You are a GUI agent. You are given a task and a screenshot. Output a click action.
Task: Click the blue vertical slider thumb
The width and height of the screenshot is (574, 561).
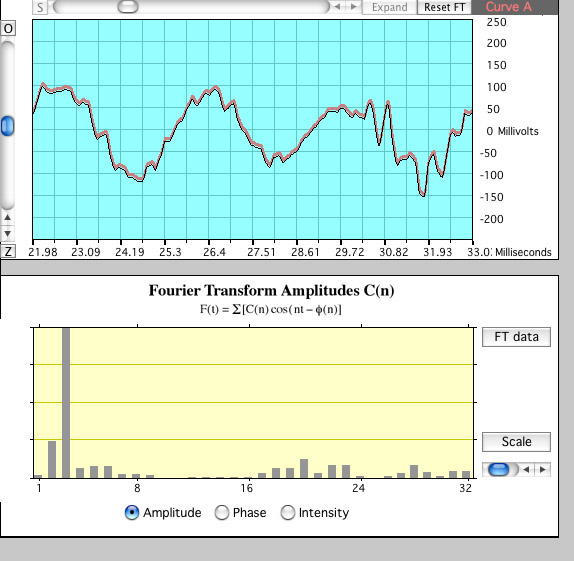(7, 126)
